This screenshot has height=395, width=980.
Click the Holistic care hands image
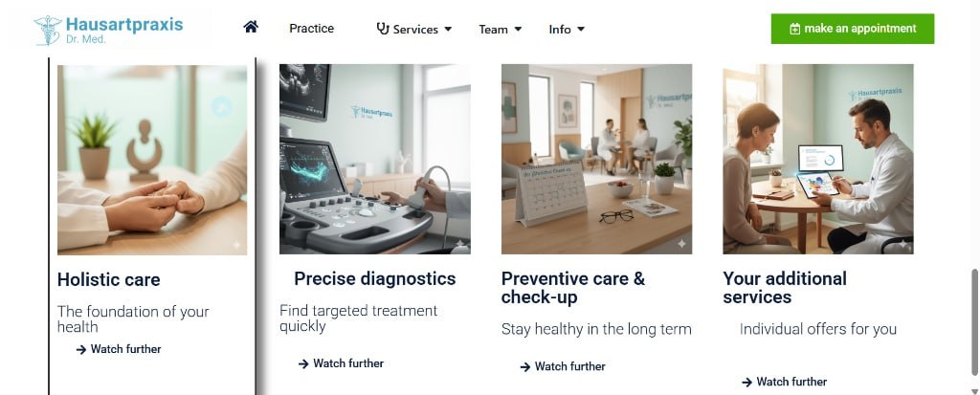pos(152,160)
